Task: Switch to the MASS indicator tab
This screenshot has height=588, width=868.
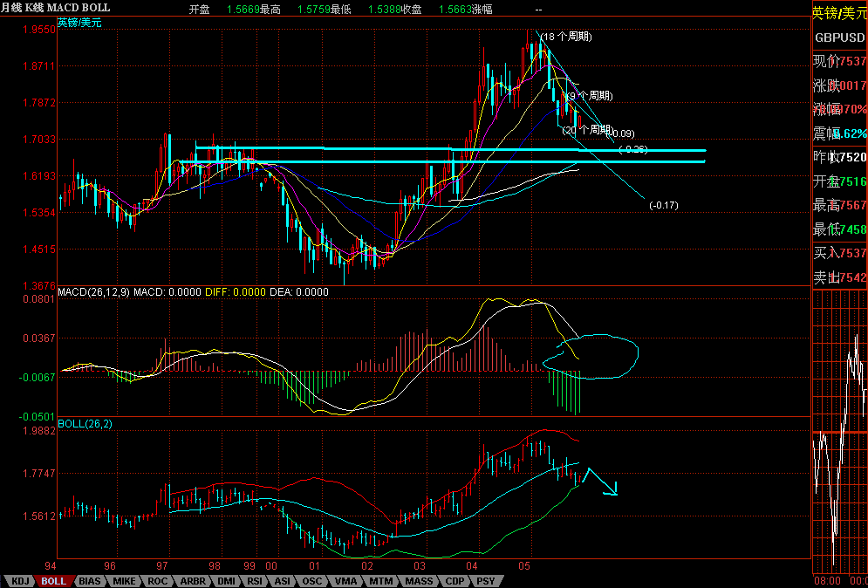Action: coord(419,581)
